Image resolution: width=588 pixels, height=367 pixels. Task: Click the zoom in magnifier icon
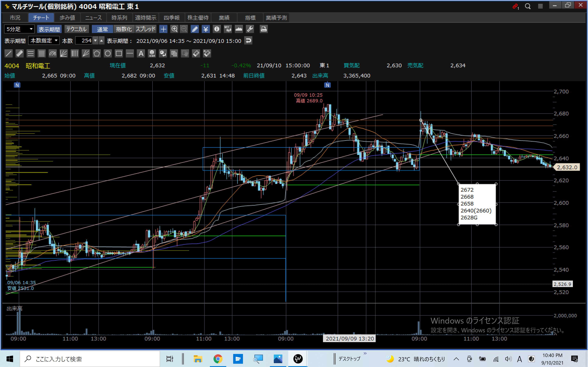(174, 29)
